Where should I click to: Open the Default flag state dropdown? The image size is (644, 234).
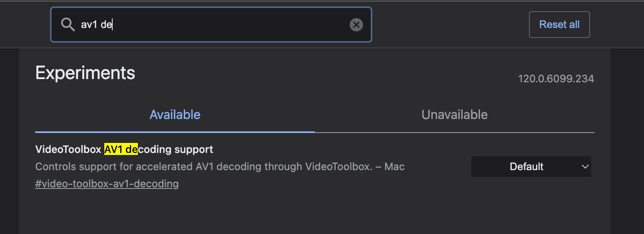[x=527, y=167]
